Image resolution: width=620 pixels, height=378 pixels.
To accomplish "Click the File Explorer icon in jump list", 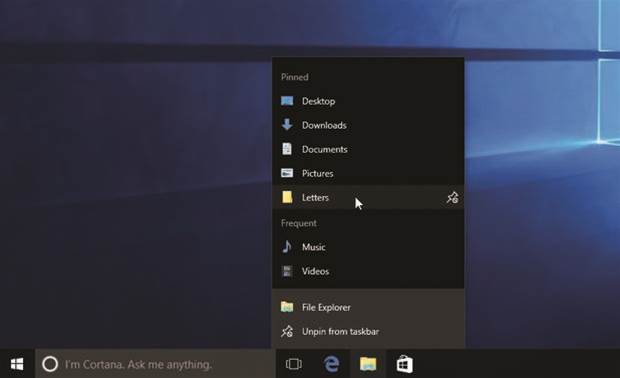I will point(287,307).
